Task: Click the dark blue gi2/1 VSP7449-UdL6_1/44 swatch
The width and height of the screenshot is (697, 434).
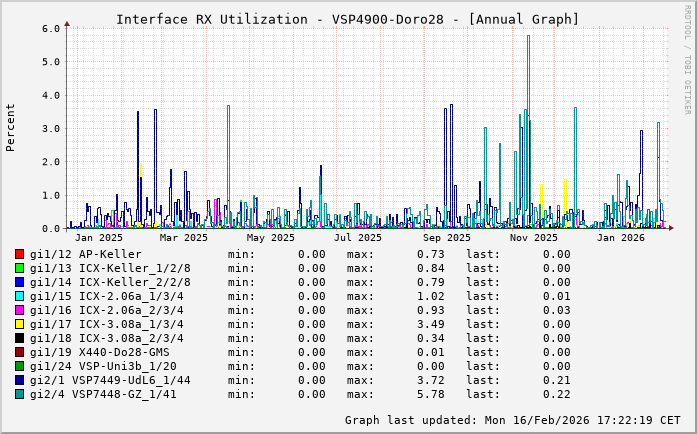Action: point(19,380)
